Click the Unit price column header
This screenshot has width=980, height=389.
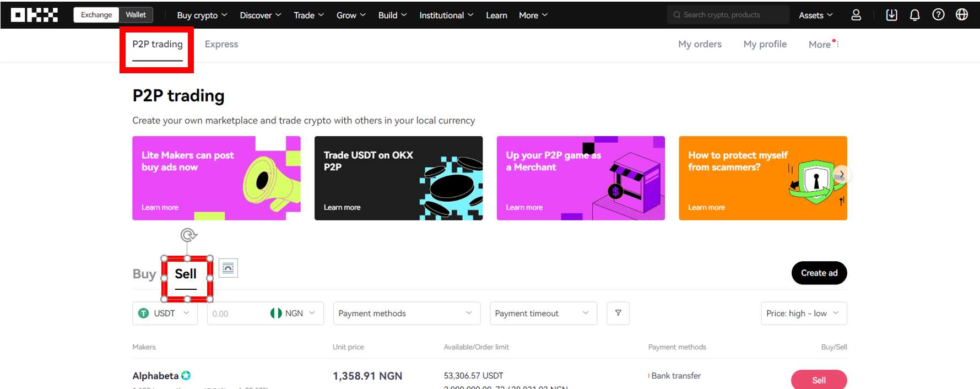pos(348,347)
